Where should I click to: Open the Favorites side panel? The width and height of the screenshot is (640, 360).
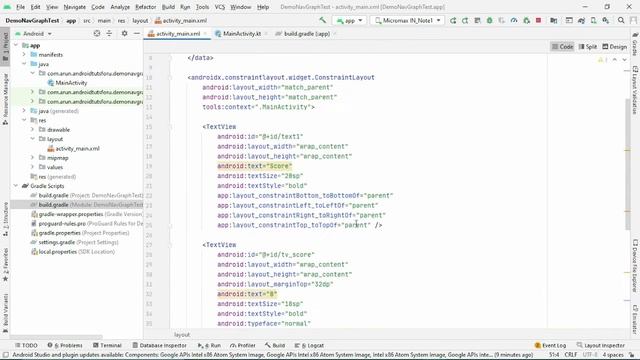[x=5, y=265]
